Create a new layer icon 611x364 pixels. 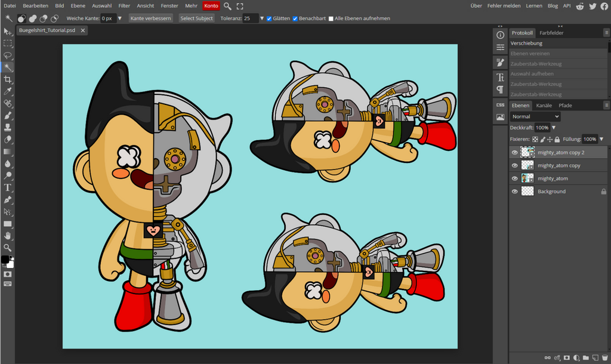click(595, 358)
